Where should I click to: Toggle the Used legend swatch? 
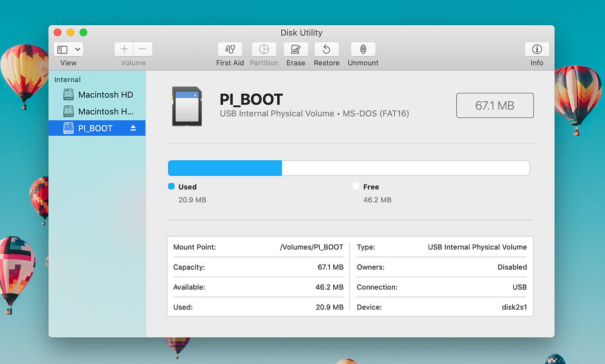[x=171, y=187]
